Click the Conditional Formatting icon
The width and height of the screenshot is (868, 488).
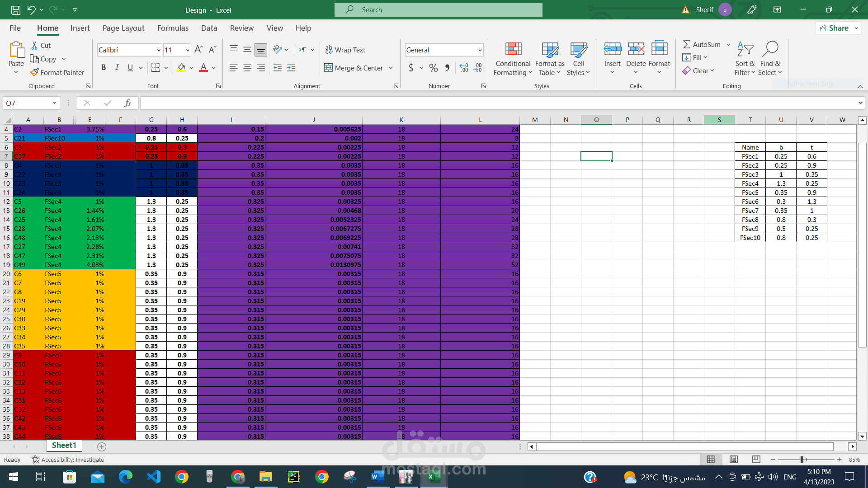pyautogui.click(x=513, y=50)
